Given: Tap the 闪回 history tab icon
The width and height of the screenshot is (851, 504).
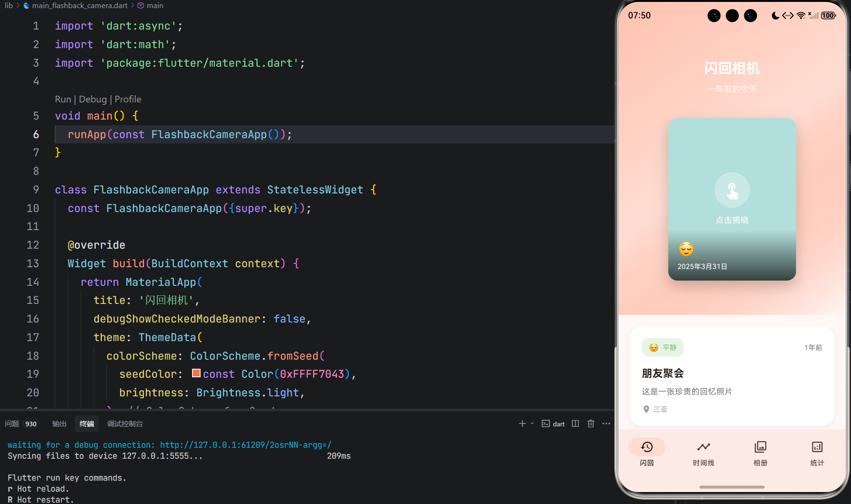Looking at the screenshot, I should click(647, 447).
